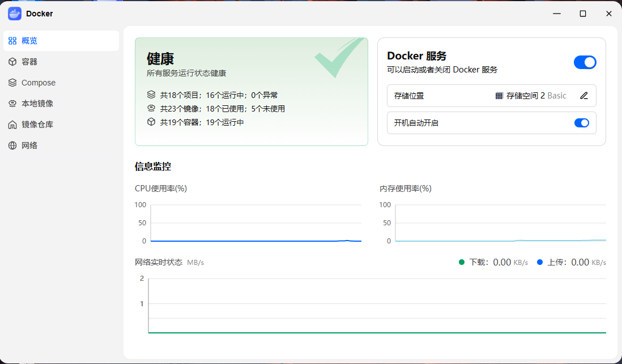Click the blue CPU usage chart line
The height and width of the screenshot is (364, 622).
pos(256,241)
